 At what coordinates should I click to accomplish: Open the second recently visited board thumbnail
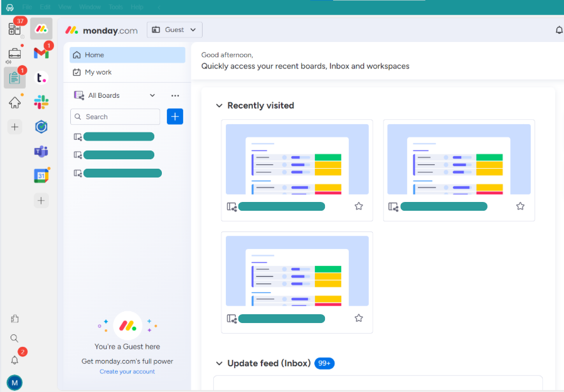coord(459,159)
